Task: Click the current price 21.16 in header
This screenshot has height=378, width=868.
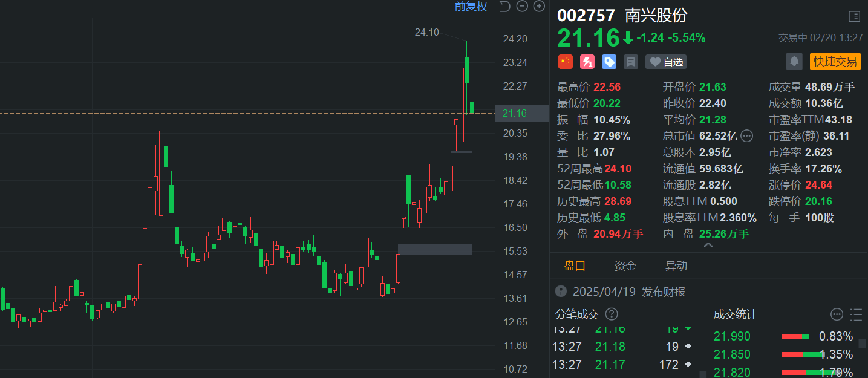Action: pos(589,37)
